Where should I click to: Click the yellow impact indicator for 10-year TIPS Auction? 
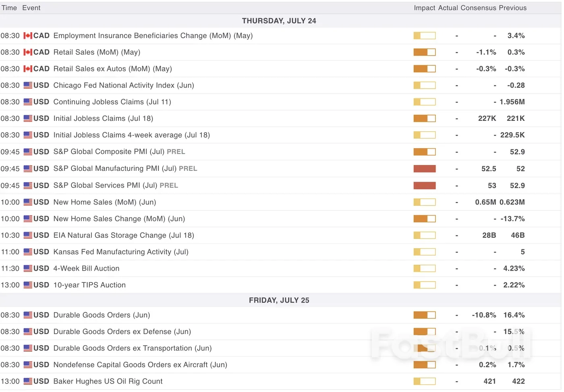click(x=424, y=285)
